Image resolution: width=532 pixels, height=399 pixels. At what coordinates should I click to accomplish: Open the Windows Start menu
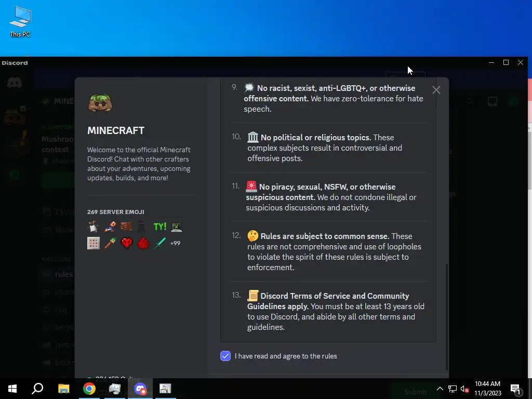(12, 389)
